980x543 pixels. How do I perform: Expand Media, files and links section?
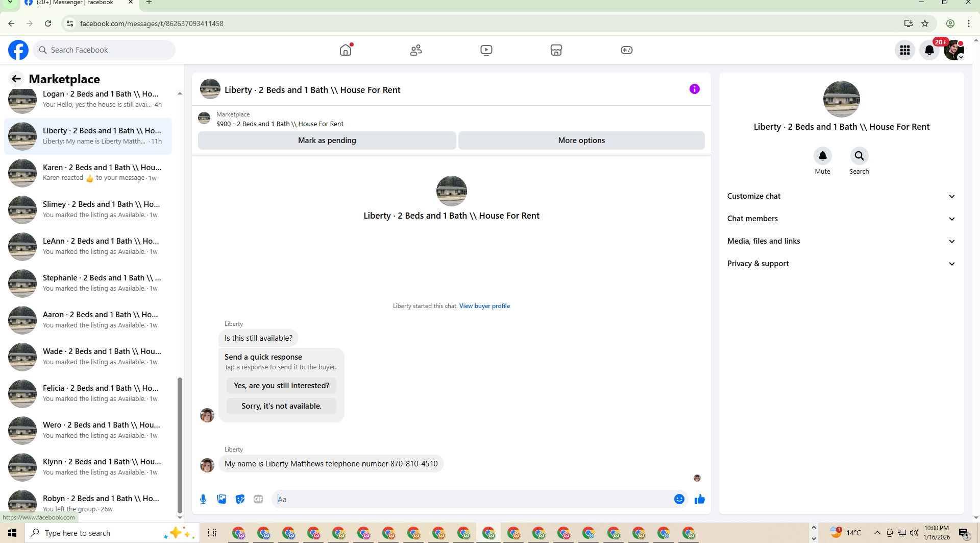point(841,241)
